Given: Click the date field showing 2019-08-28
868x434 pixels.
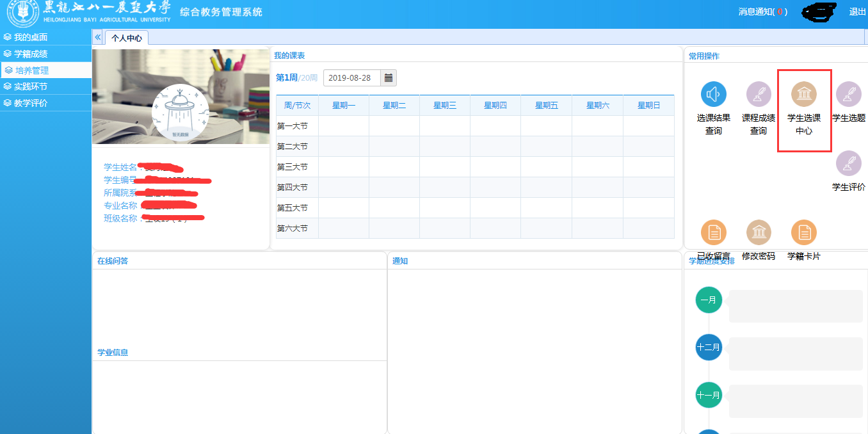Looking at the screenshot, I should (352, 78).
